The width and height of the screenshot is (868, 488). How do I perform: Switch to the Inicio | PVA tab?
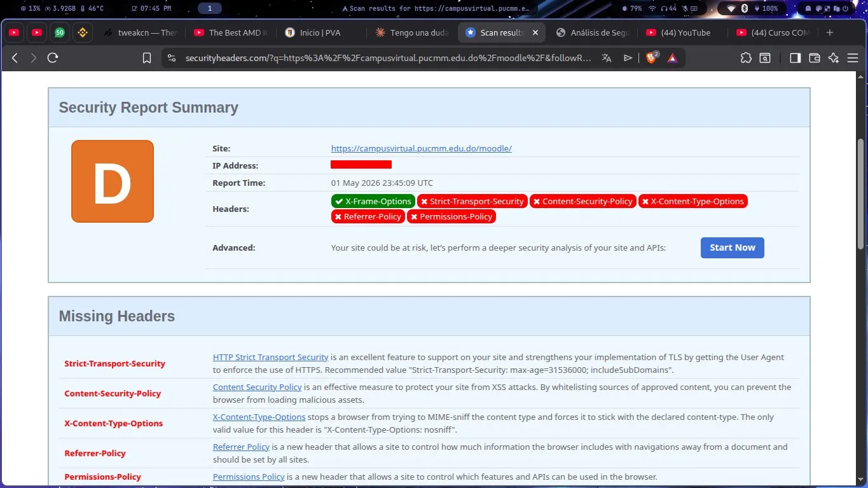(x=322, y=32)
